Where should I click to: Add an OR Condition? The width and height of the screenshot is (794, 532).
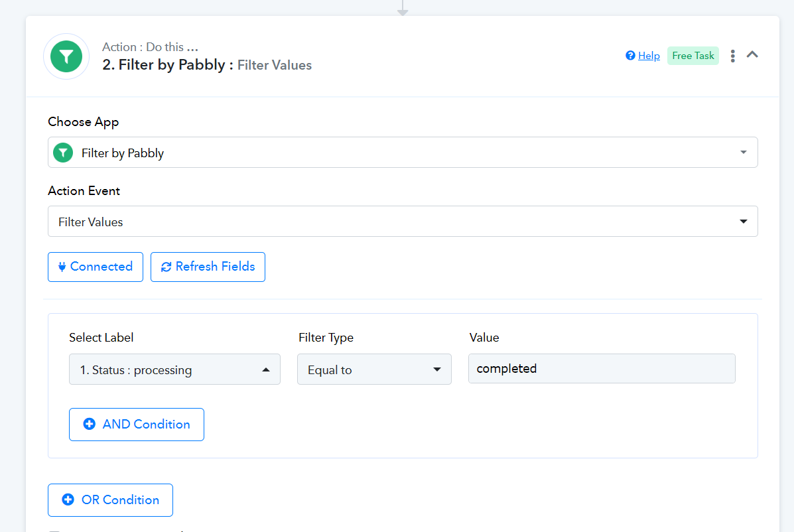(x=110, y=500)
